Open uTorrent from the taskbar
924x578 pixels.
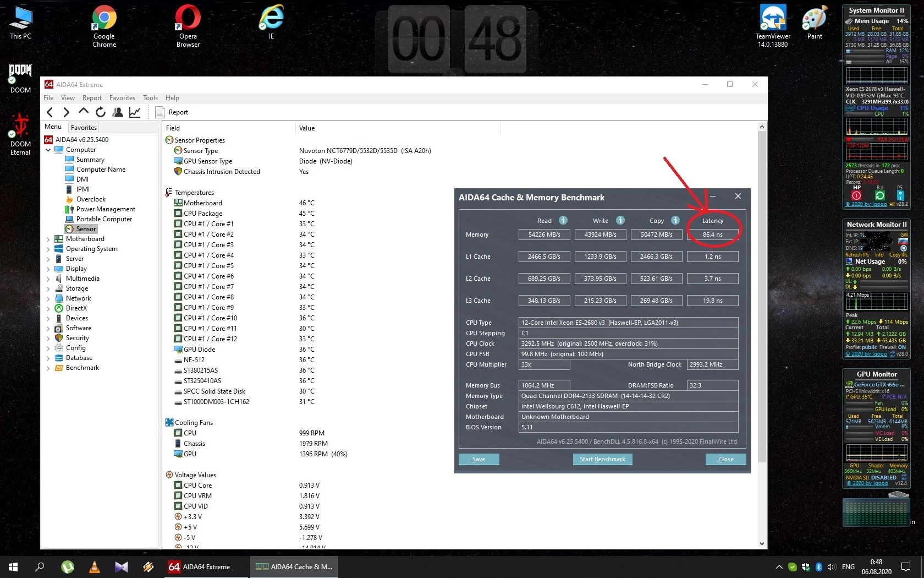[x=68, y=567]
